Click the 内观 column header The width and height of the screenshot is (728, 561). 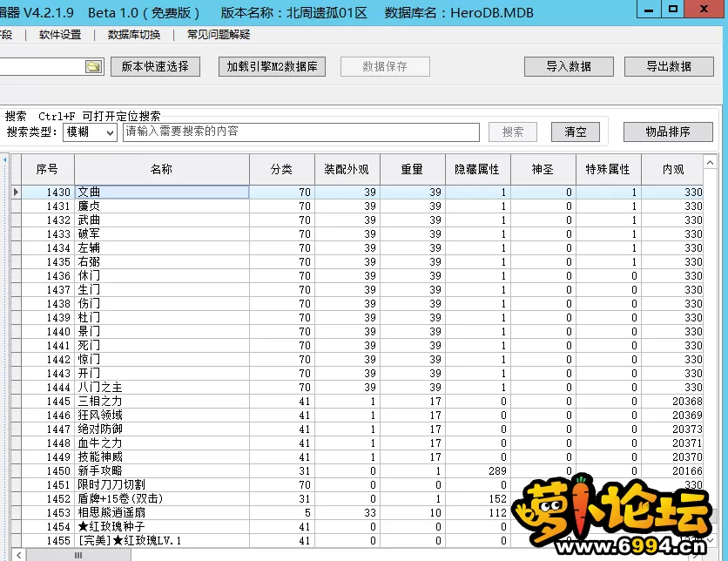pyautogui.click(x=673, y=170)
